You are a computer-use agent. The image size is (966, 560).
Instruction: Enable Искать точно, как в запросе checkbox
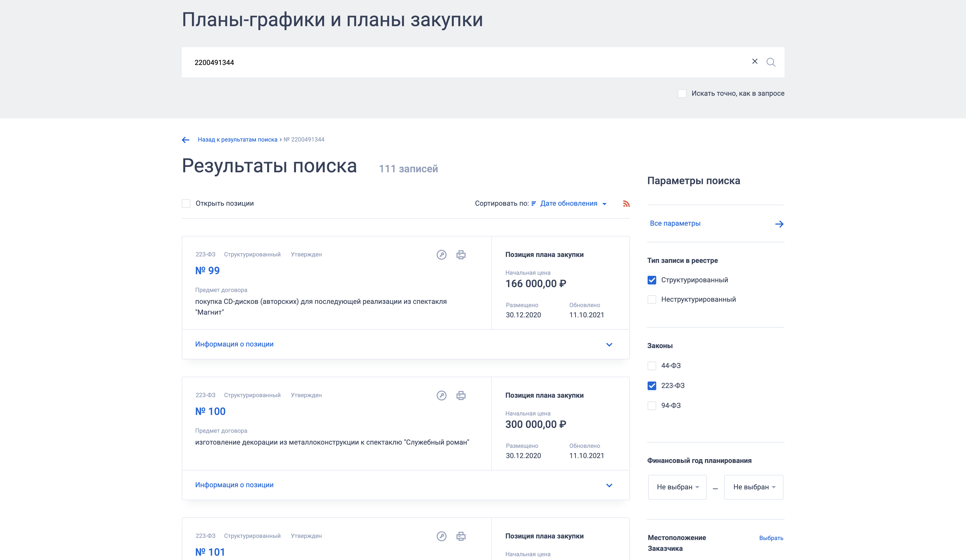[x=682, y=94]
